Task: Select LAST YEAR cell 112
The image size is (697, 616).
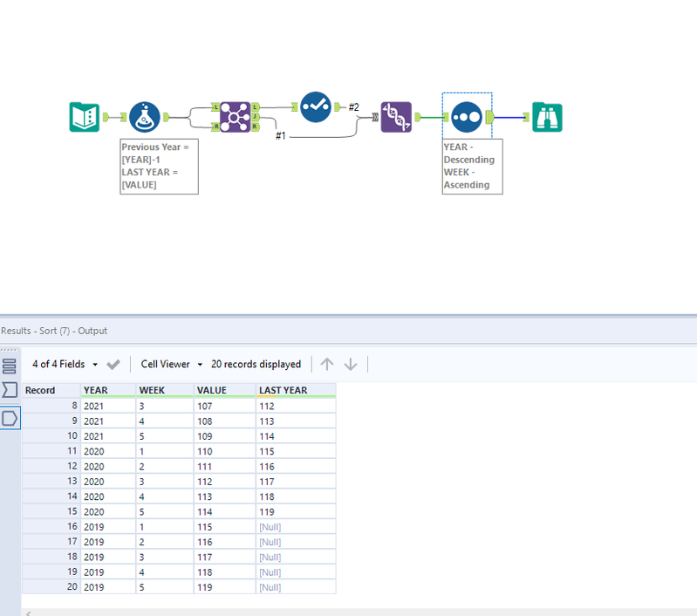Action: pyautogui.click(x=296, y=406)
